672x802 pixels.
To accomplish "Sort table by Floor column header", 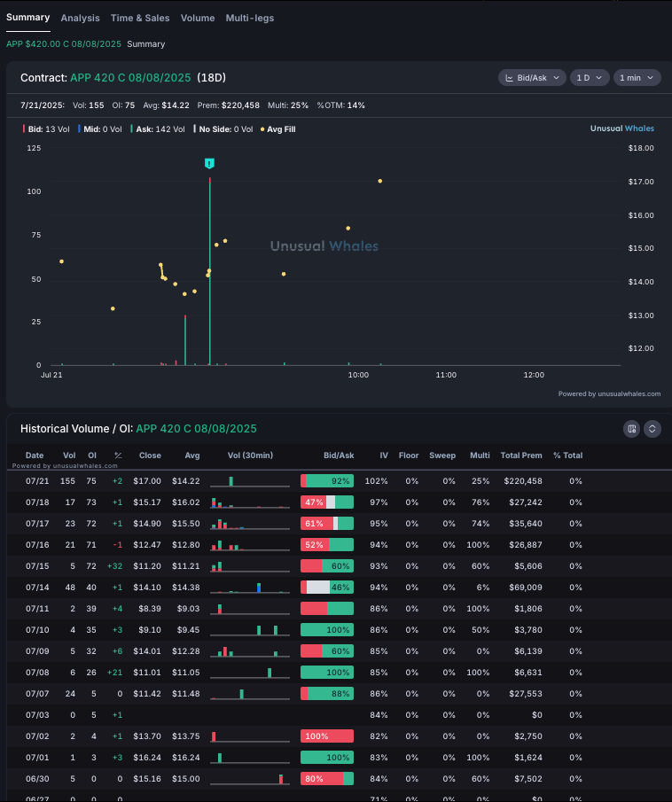I will [409, 456].
